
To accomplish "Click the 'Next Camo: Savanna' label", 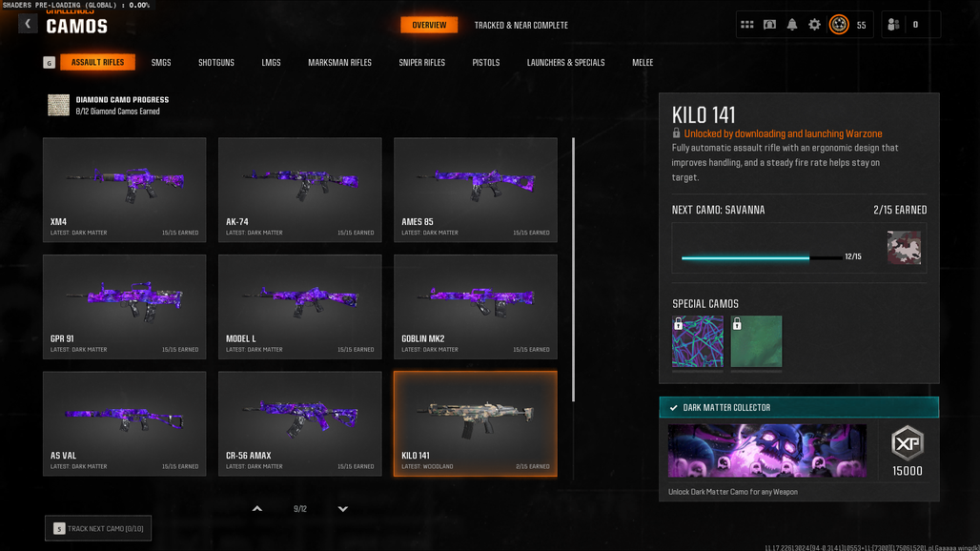I will click(718, 210).
